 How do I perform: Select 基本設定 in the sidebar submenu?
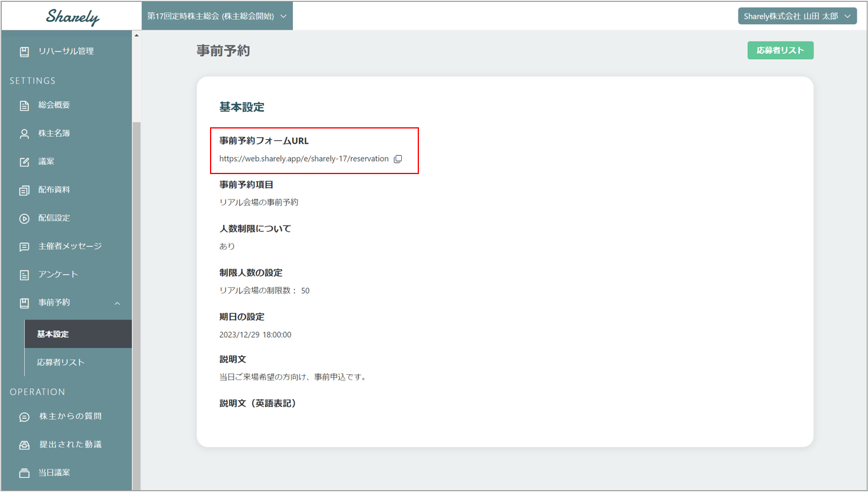[53, 334]
